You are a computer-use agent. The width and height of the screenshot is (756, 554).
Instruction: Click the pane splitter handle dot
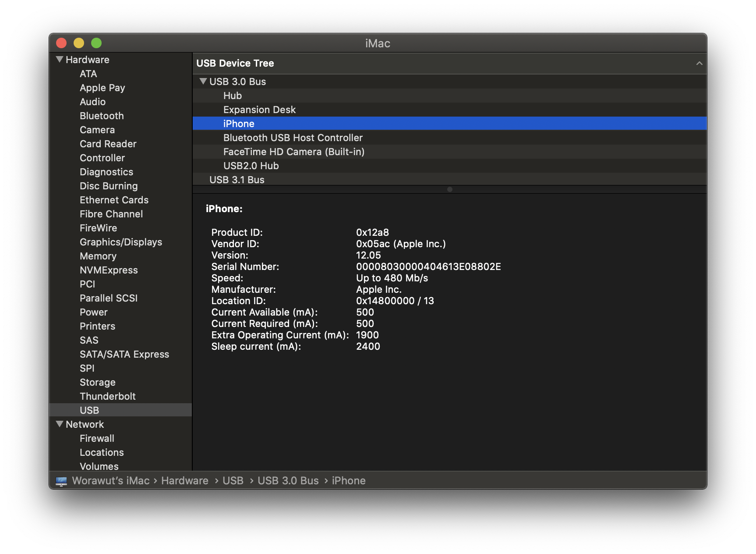[x=450, y=189]
